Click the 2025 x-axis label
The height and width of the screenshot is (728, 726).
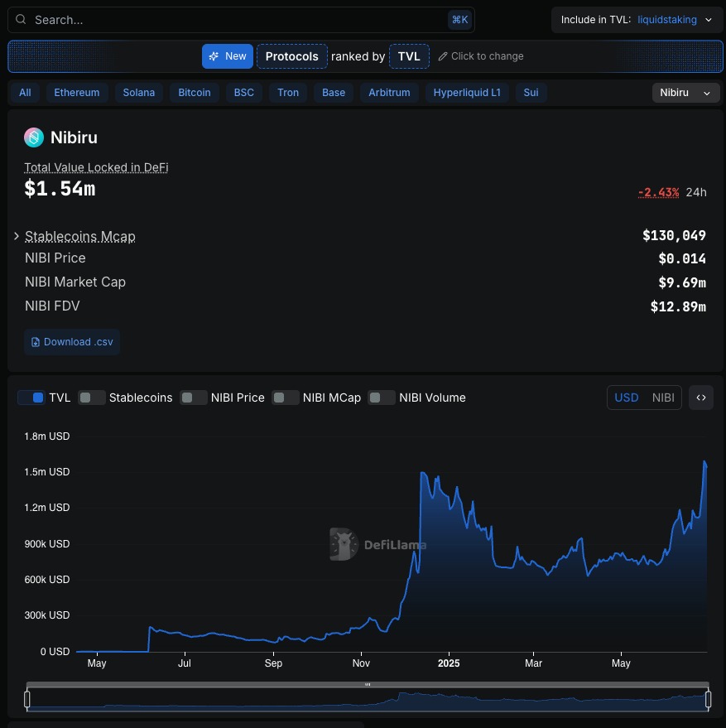click(449, 663)
